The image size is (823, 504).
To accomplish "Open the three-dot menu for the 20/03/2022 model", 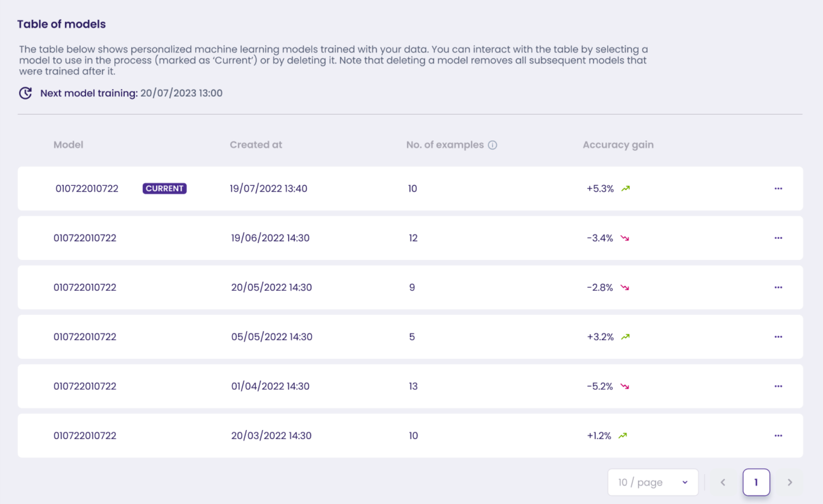I will point(778,436).
